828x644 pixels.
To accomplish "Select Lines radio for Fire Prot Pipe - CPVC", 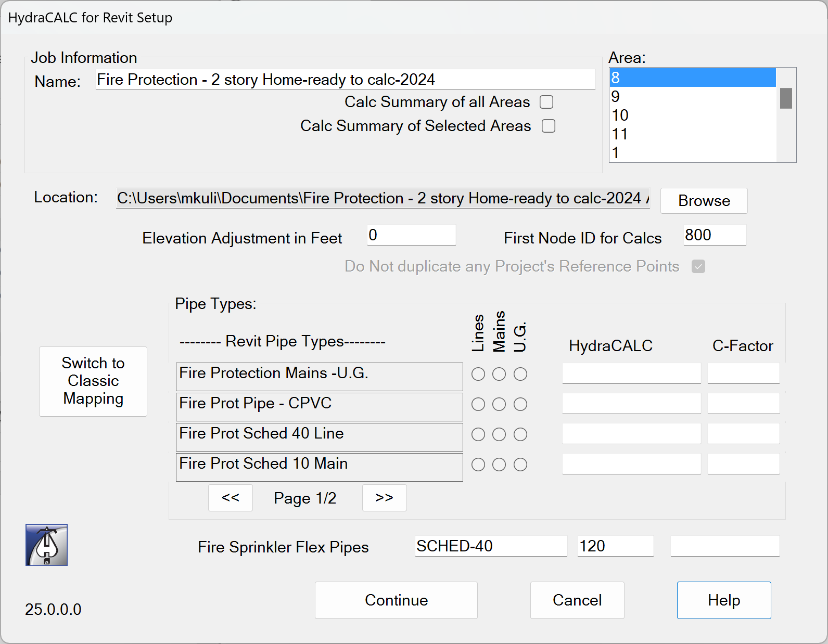I will (x=478, y=404).
